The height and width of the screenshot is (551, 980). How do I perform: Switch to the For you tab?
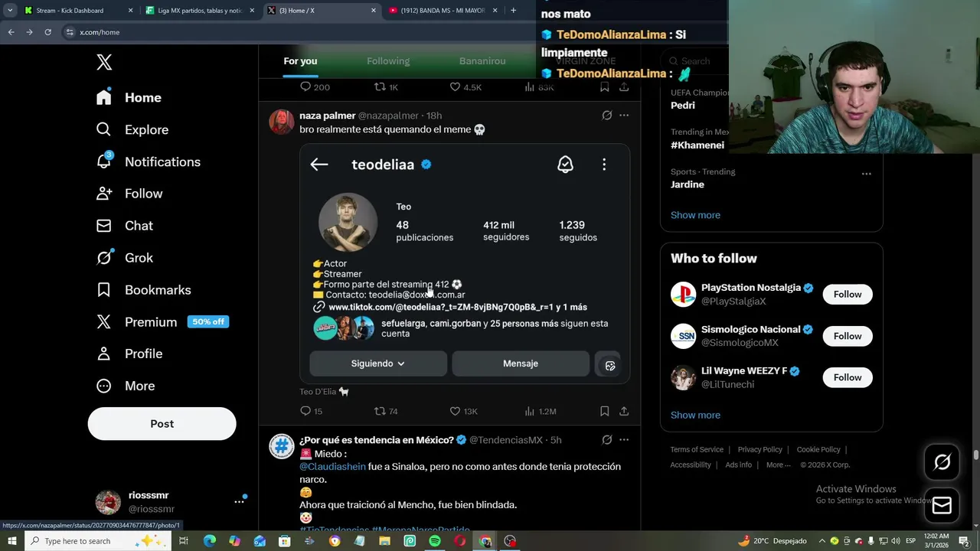[x=300, y=61]
